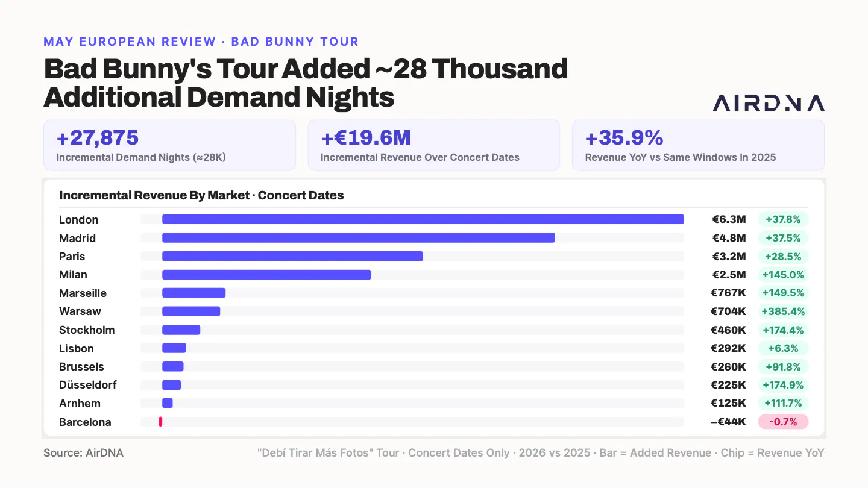Select the +27,875 incremental demand nights card

(x=169, y=145)
